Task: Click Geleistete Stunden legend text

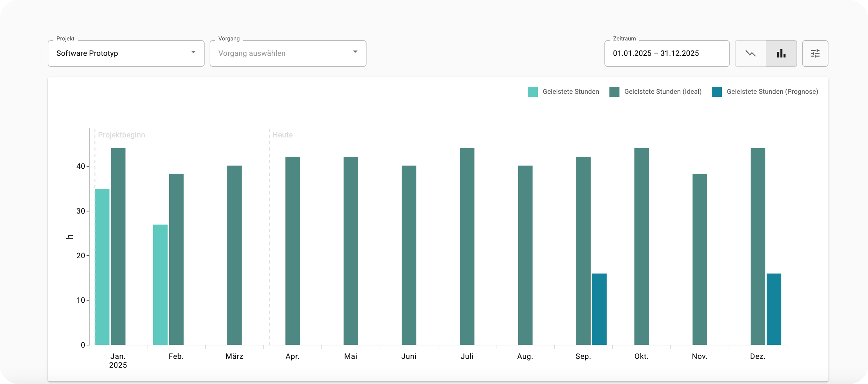Action: pyautogui.click(x=571, y=92)
